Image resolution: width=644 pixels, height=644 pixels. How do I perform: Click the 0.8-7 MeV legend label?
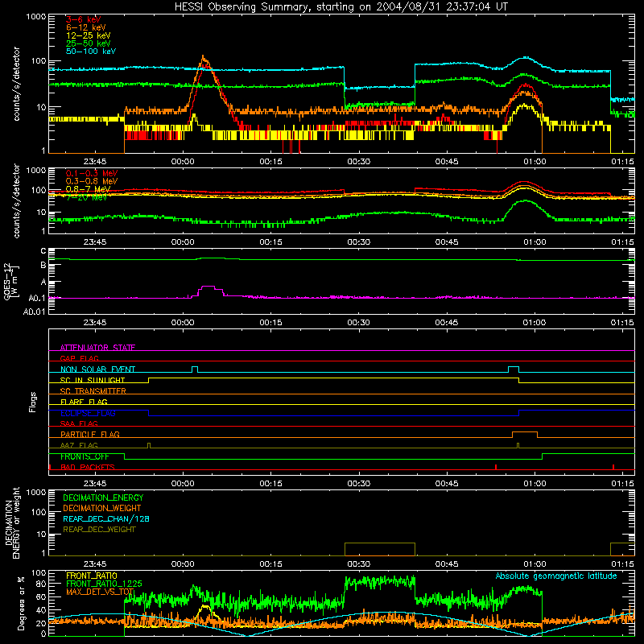point(88,189)
